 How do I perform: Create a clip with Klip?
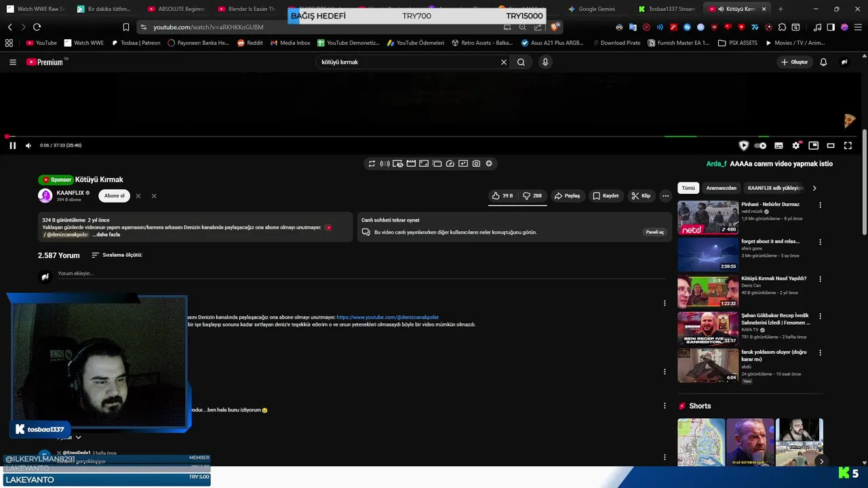click(x=641, y=196)
